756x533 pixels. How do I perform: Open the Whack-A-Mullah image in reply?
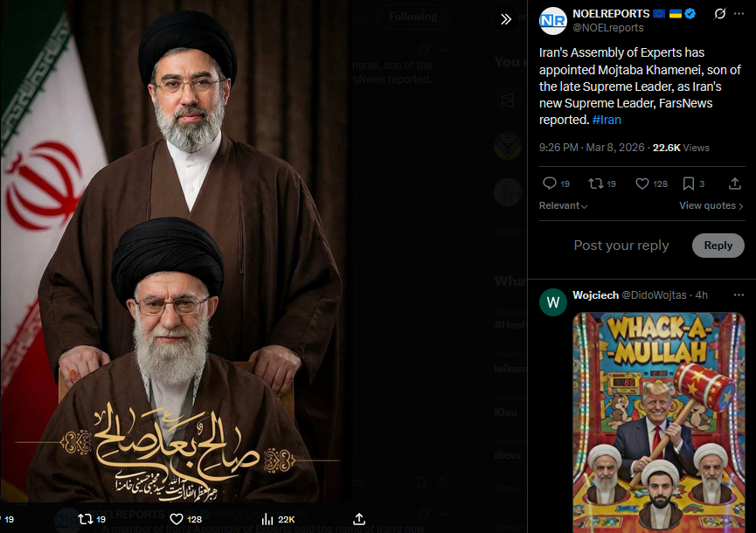[x=659, y=423]
